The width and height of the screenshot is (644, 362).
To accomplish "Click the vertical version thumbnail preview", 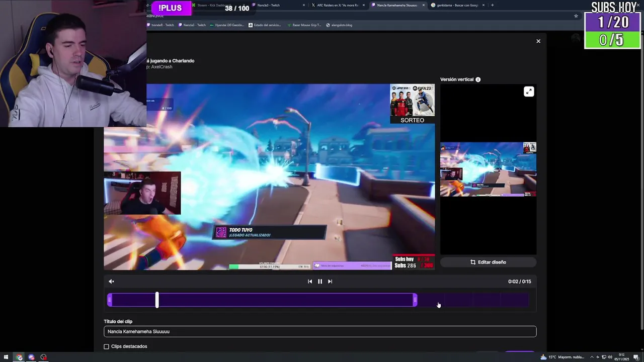I will click(488, 169).
